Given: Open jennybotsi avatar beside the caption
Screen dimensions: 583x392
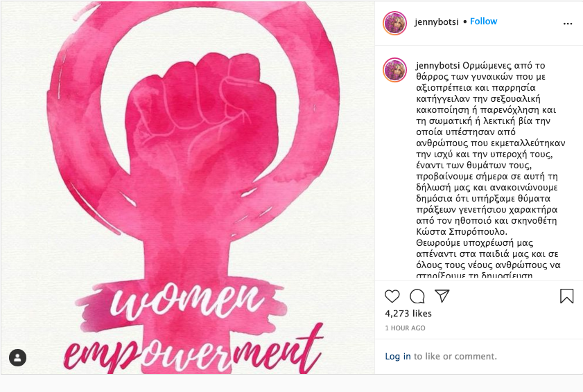Looking at the screenshot, I should [x=394, y=69].
